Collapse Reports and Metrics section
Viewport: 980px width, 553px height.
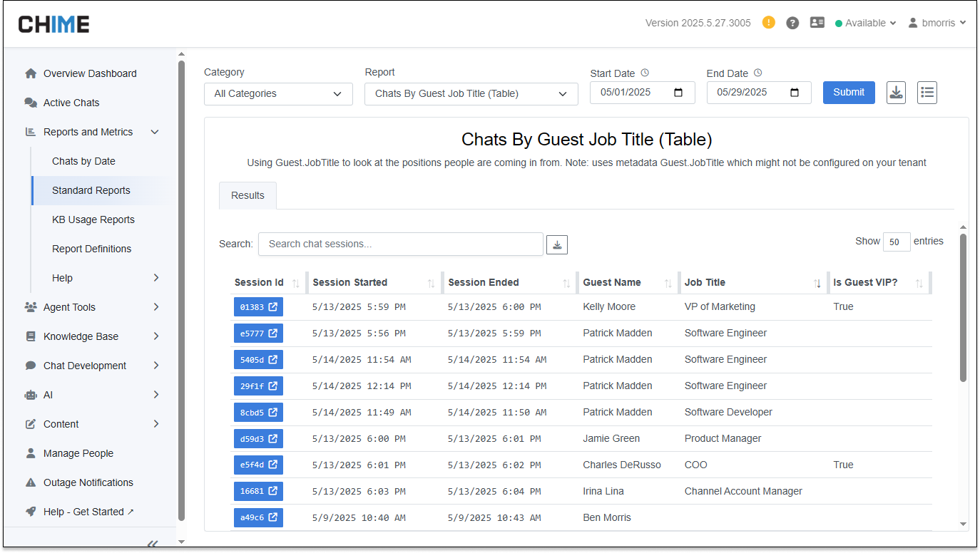[x=155, y=132]
